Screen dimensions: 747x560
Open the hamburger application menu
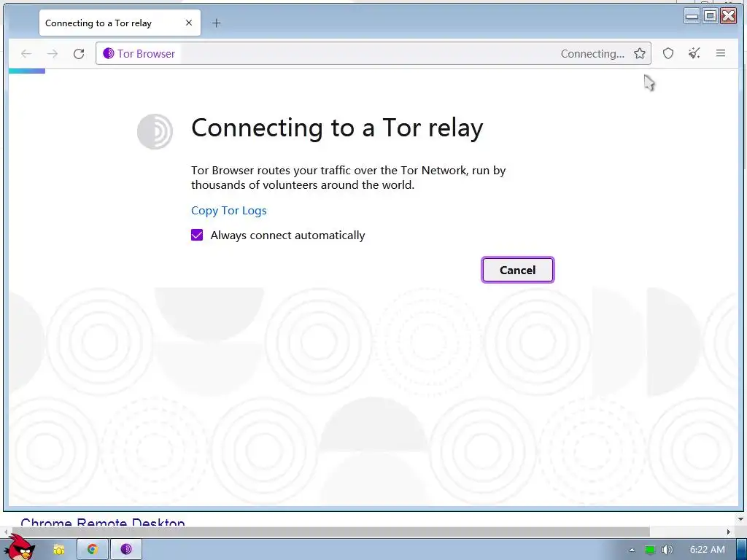click(720, 53)
